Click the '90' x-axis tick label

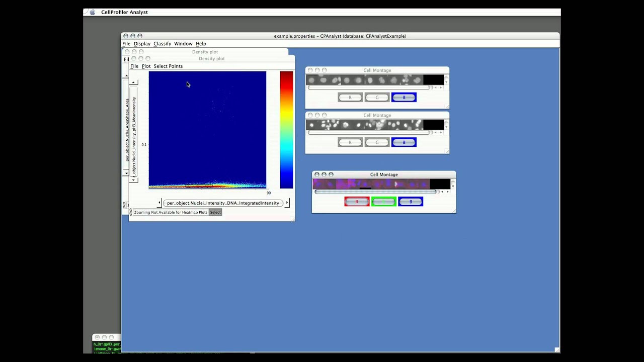pyautogui.click(x=268, y=193)
